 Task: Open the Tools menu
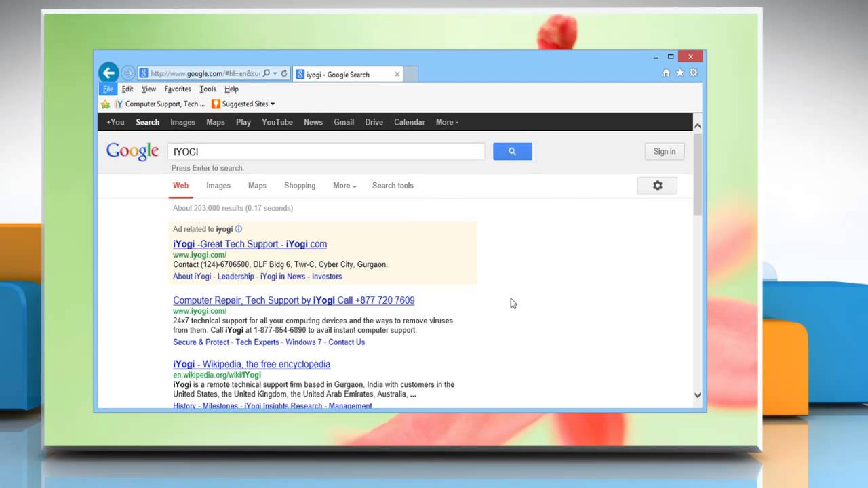pos(208,89)
